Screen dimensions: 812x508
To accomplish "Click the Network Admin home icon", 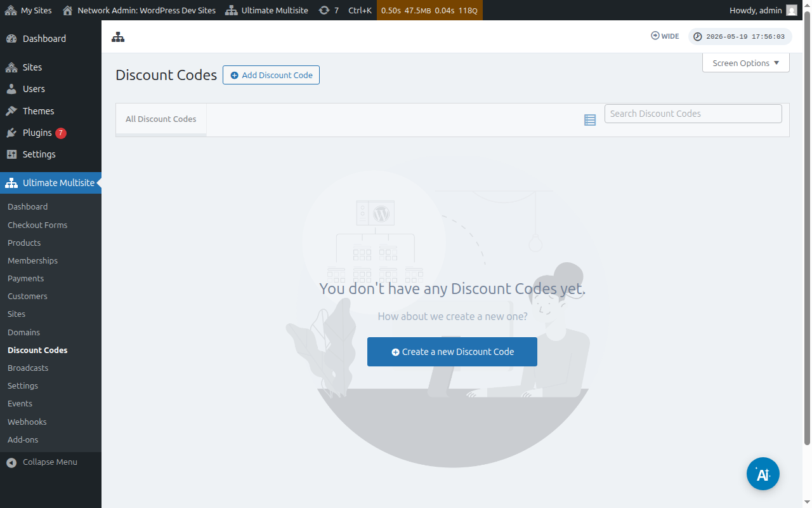I will pyautogui.click(x=68, y=10).
